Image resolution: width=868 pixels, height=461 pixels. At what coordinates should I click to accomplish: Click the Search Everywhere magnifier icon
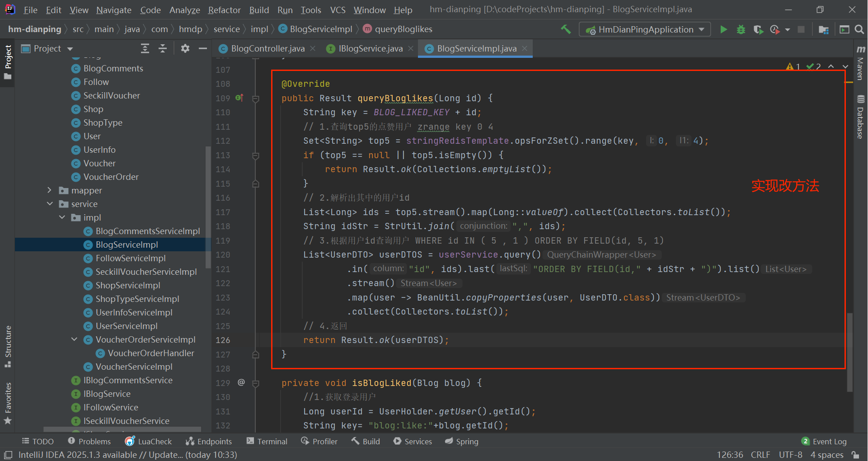point(859,29)
